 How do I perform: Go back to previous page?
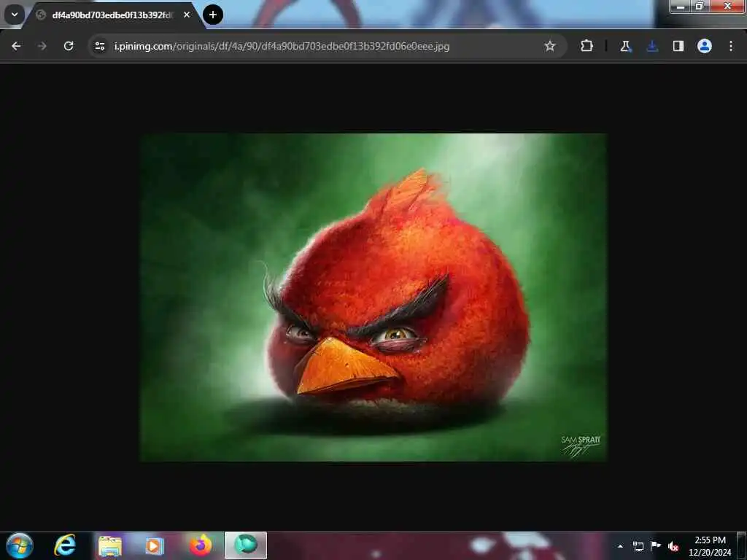[16, 46]
